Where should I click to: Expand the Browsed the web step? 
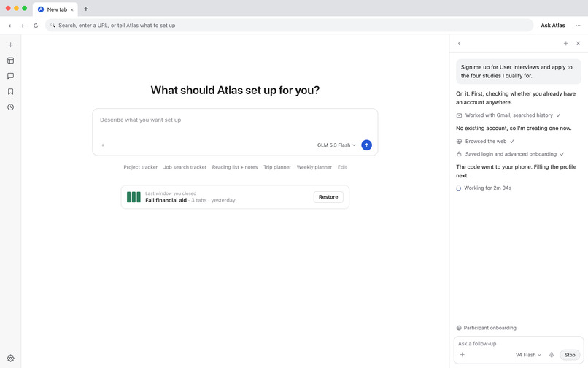[x=485, y=141]
